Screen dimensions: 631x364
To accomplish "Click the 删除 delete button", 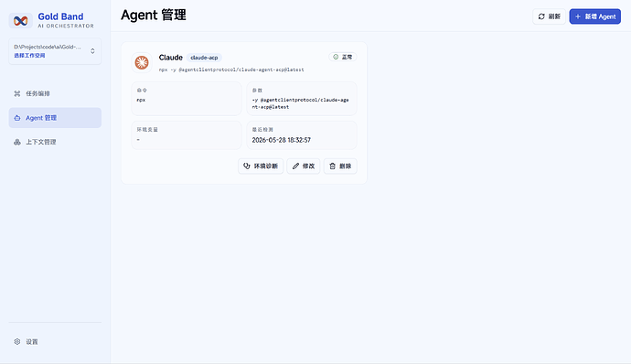I will click(x=340, y=166).
